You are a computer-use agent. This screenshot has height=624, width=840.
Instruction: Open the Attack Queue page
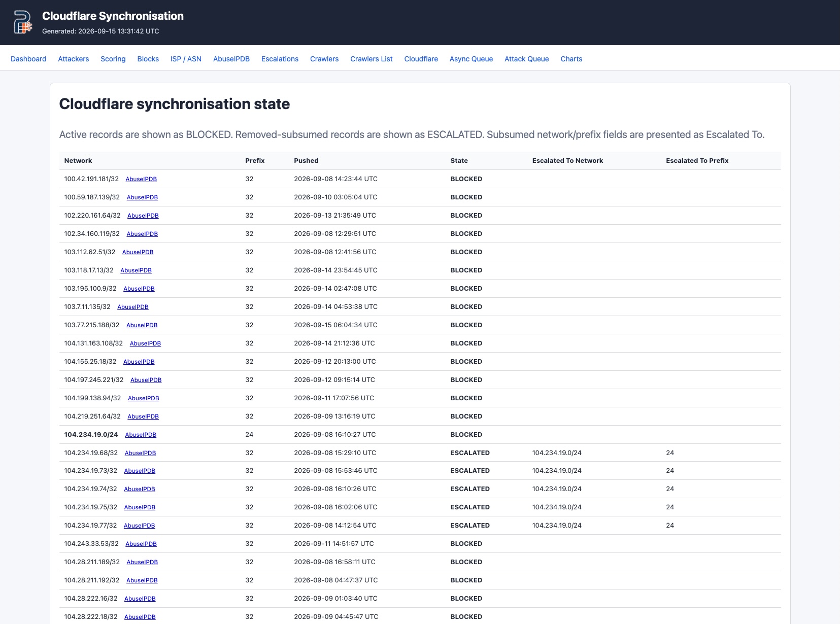(527, 59)
